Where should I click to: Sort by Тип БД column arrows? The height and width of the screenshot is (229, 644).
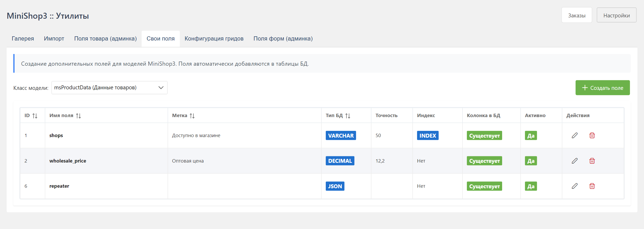(348, 116)
